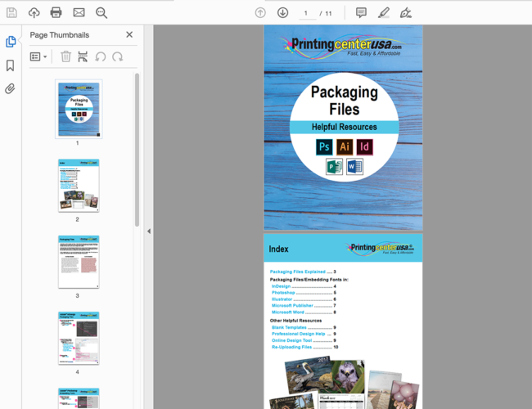Toggle the Attachments panel
532x409 pixels.
coord(11,88)
